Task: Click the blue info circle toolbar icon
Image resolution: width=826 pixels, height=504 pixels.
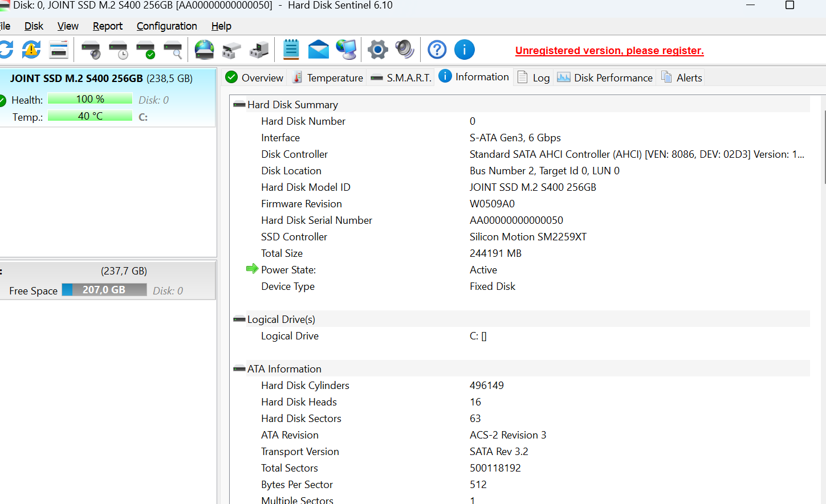Action: (465, 50)
